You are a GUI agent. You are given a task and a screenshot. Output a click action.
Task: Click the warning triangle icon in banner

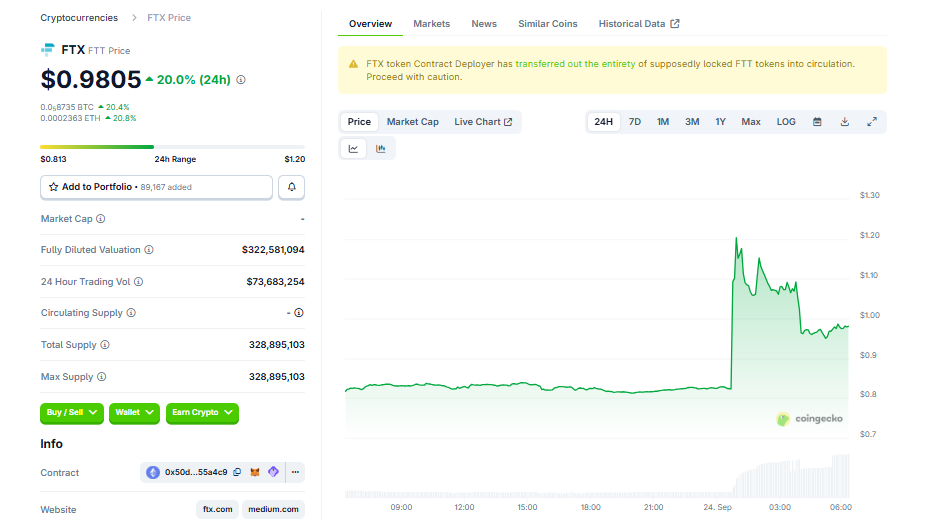pos(353,64)
